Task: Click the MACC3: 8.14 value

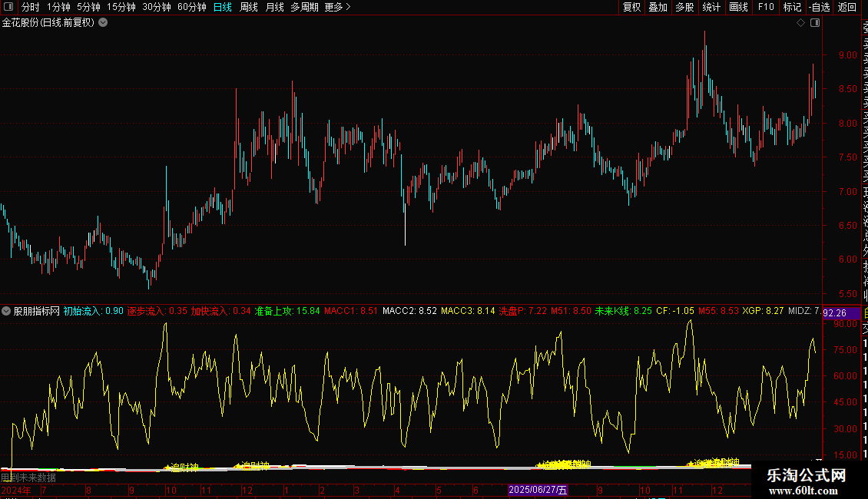Action: pyautogui.click(x=468, y=311)
